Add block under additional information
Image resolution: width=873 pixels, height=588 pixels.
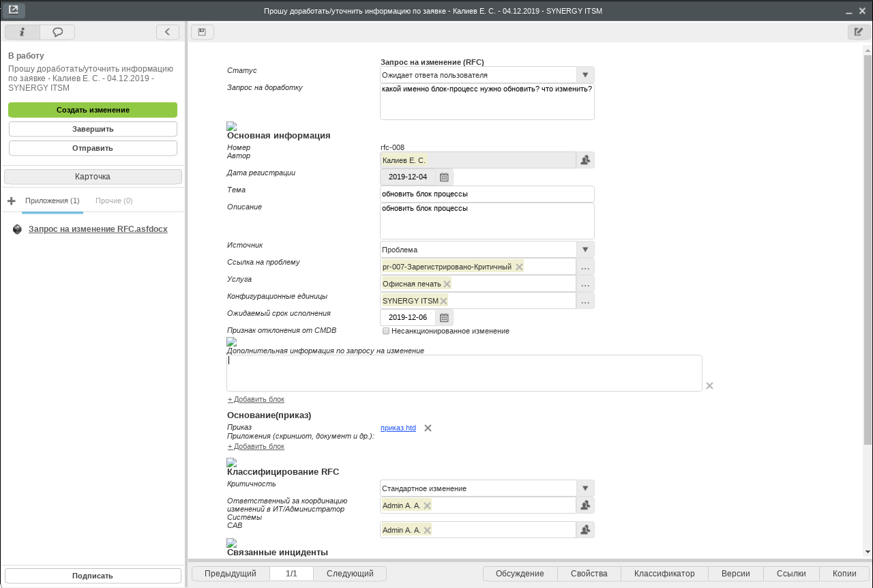256,399
